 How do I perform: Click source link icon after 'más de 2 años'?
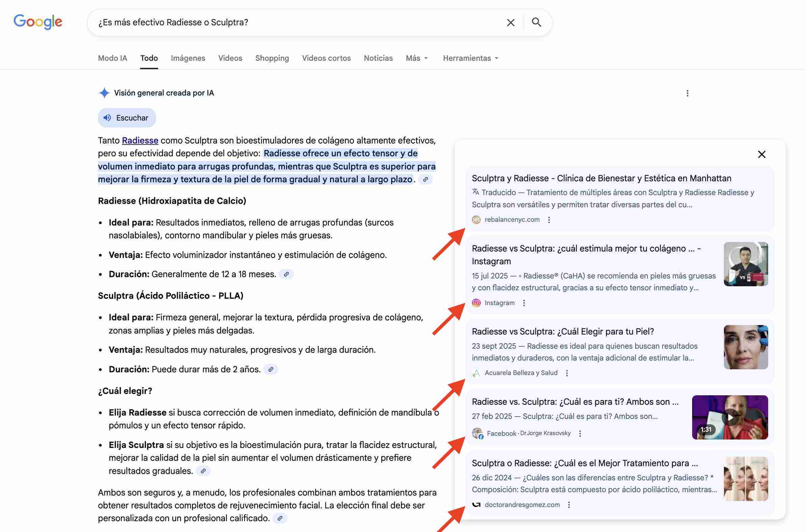pos(271,369)
